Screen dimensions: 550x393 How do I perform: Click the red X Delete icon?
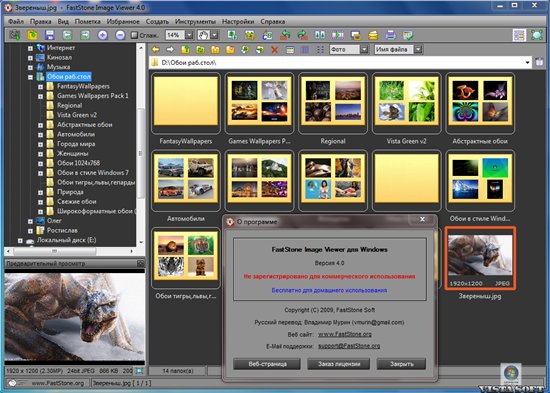click(275, 50)
